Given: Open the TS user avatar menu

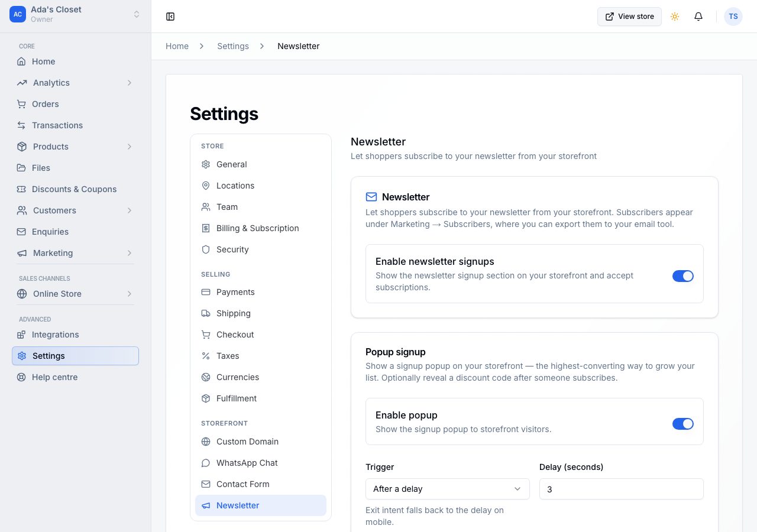Looking at the screenshot, I should pyautogui.click(x=733, y=17).
